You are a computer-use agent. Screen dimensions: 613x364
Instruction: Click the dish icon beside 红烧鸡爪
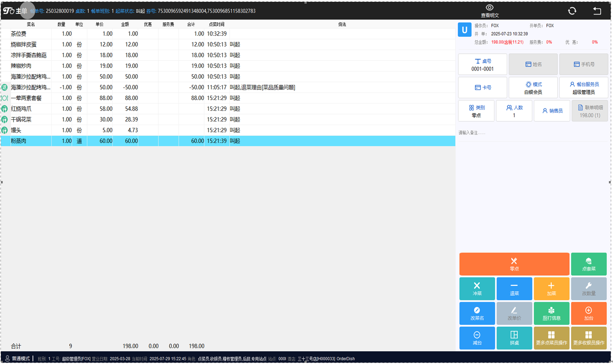pos(5,109)
